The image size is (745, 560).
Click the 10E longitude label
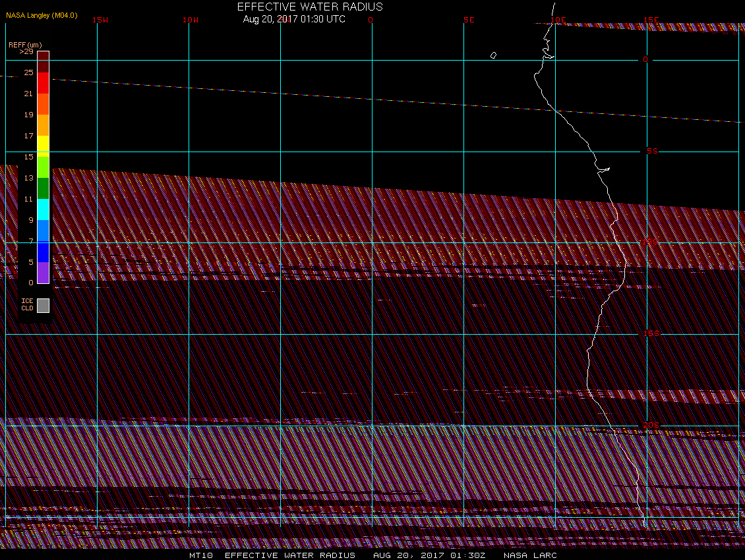point(558,20)
